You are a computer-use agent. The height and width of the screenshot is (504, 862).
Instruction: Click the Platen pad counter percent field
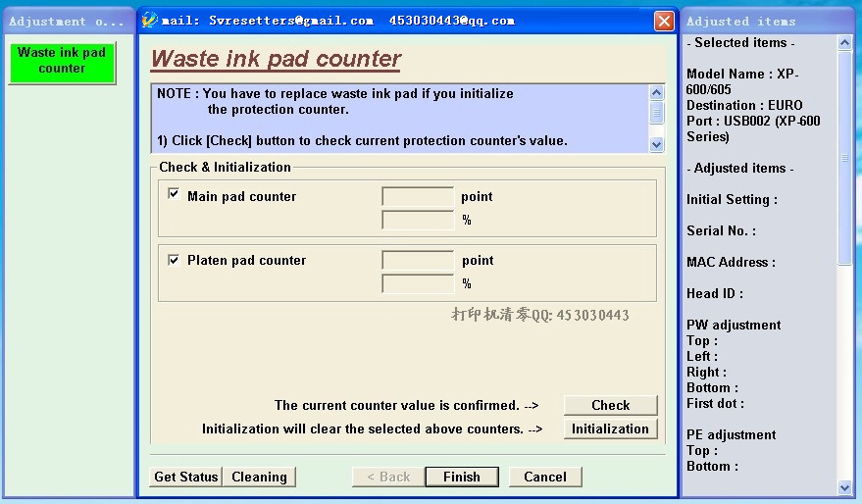418,283
